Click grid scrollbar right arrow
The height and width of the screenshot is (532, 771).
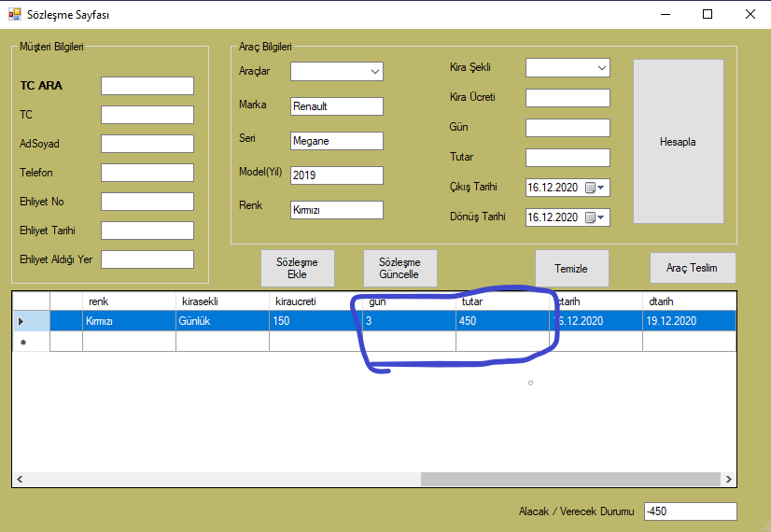click(729, 480)
